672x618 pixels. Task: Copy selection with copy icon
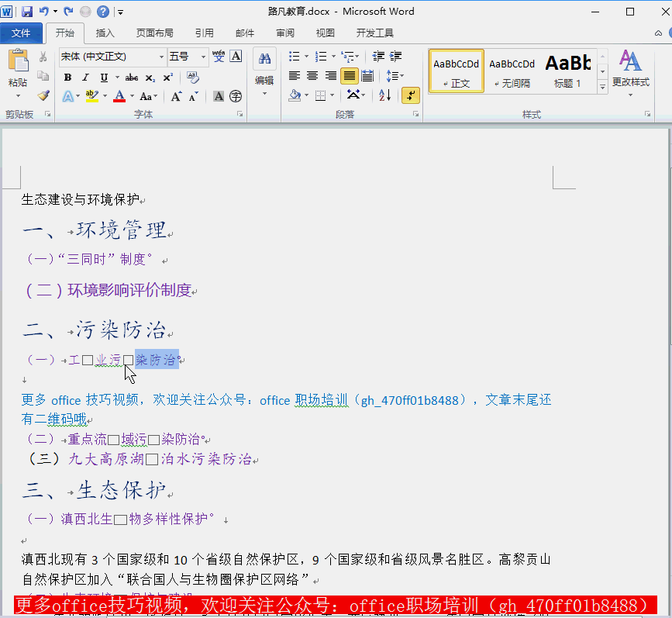(x=43, y=76)
